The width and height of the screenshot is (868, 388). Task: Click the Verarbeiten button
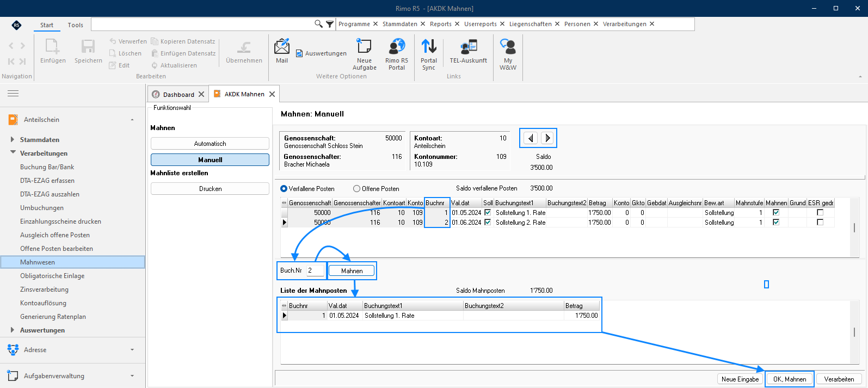[839, 379]
